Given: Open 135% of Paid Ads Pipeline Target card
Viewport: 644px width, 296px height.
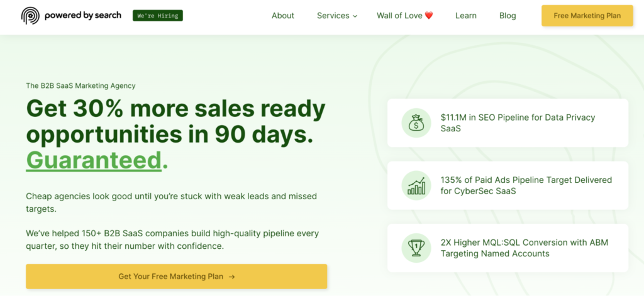Looking at the screenshot, I should [x=508, y=185].
